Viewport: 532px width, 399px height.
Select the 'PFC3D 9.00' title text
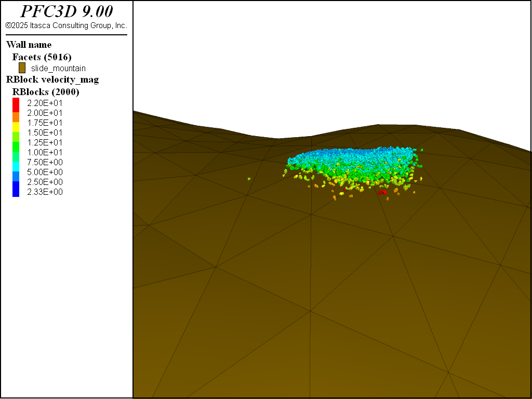66,11
